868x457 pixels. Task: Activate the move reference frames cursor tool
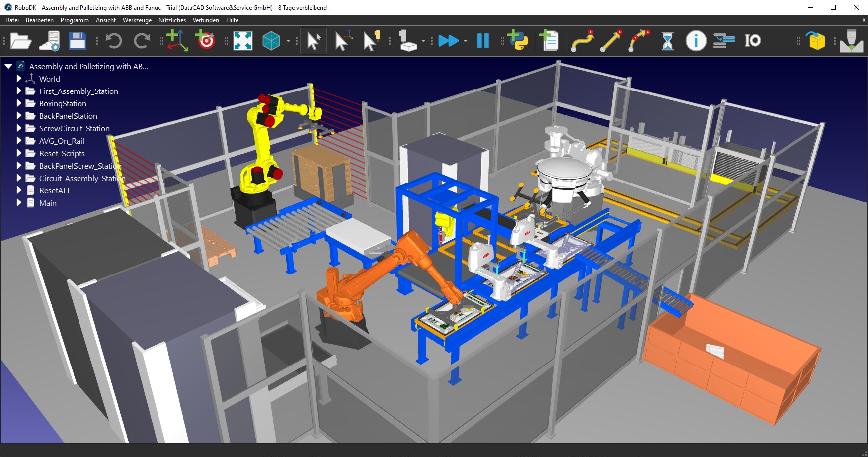click(343, 41)
